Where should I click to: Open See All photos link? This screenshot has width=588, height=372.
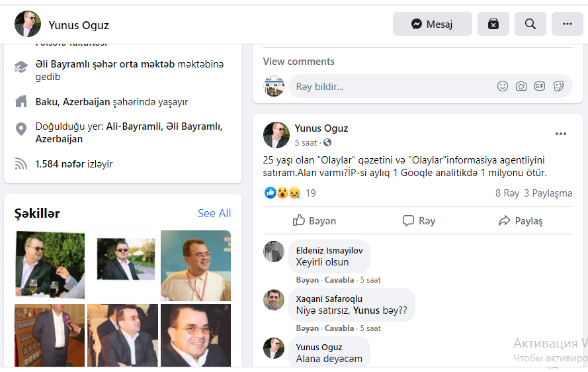pyautogui.click(x=214, y=213)
